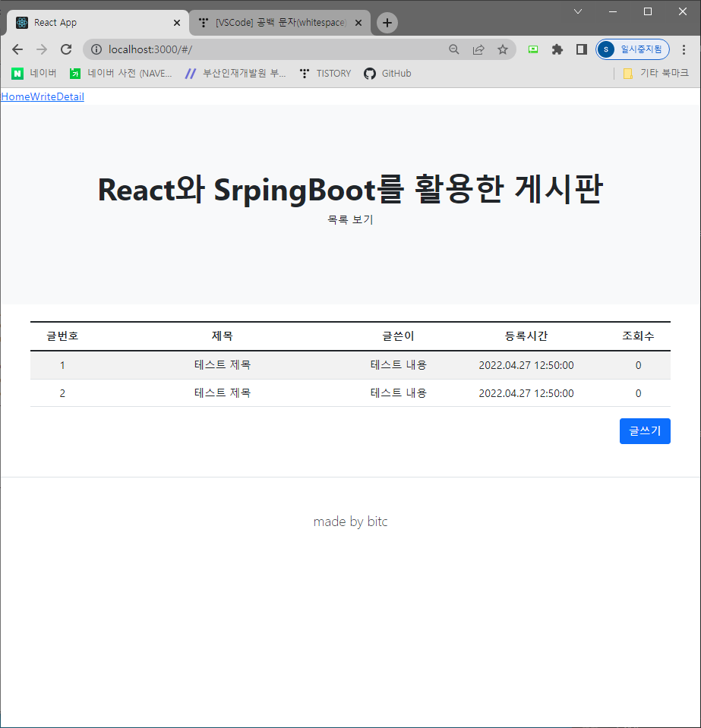
Task: Click the registration time in row 1
Action: point(526,365)
